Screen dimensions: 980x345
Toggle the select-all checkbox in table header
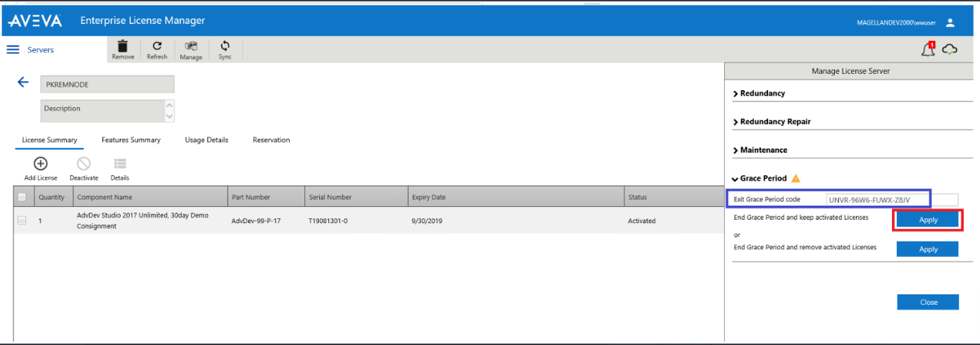tap(22, 197)
